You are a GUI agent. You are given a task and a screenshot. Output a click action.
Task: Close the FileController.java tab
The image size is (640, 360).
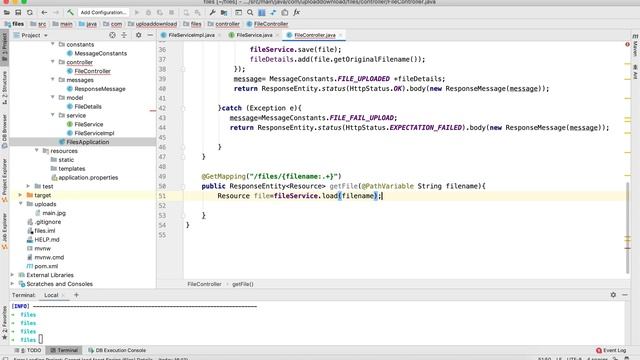coord(340,36)
